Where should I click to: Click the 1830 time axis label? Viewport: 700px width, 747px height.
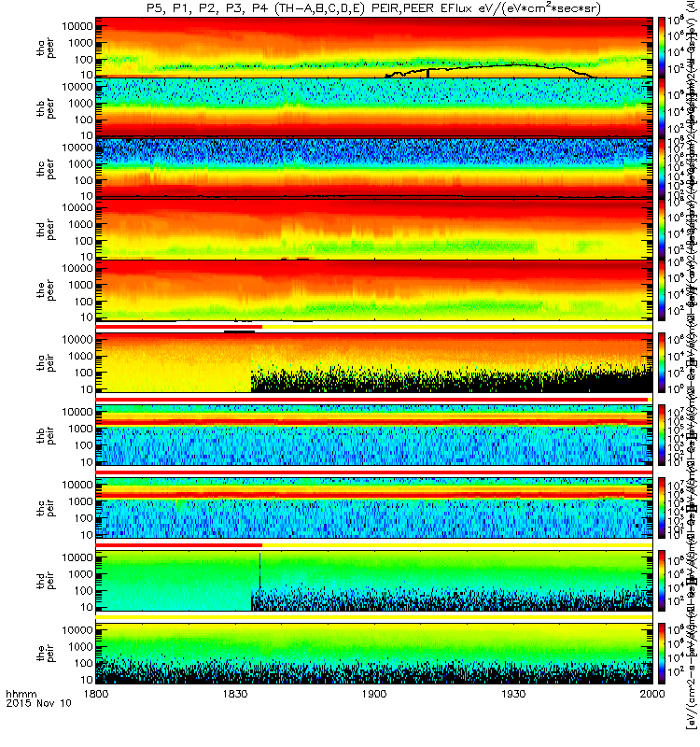[235, 694]
